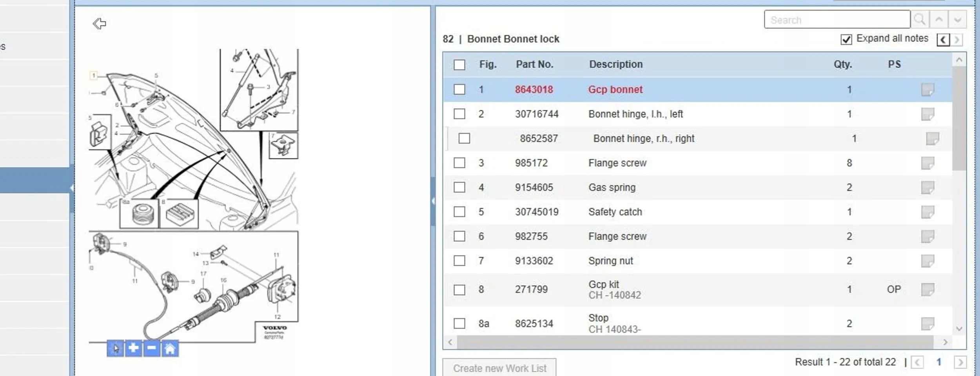The width and height of the screenshot is (980, 376).
Task: Click the Fig. column header
Action: (x=488, y=64)
